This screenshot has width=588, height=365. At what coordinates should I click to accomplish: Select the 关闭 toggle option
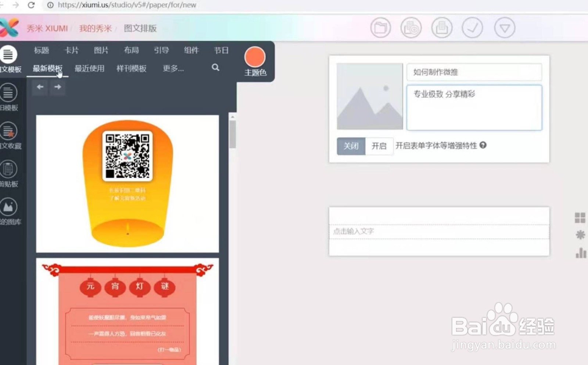point(351,146)
